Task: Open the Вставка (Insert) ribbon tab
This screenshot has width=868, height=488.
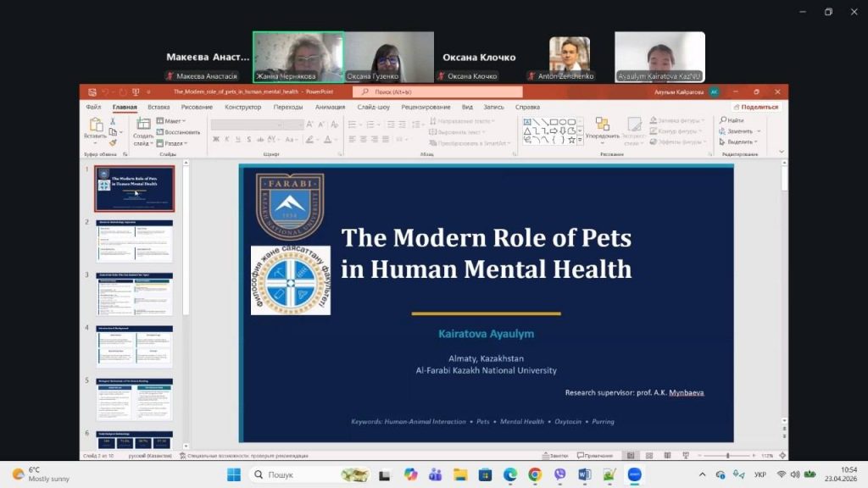Action: [x=159, y=108]
